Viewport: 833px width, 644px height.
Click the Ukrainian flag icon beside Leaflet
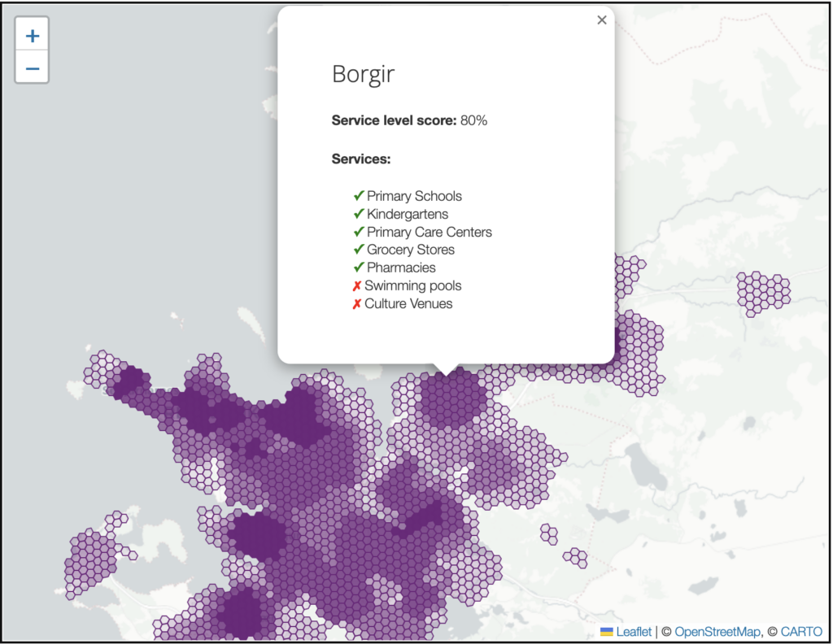click(x=607, y=632)
